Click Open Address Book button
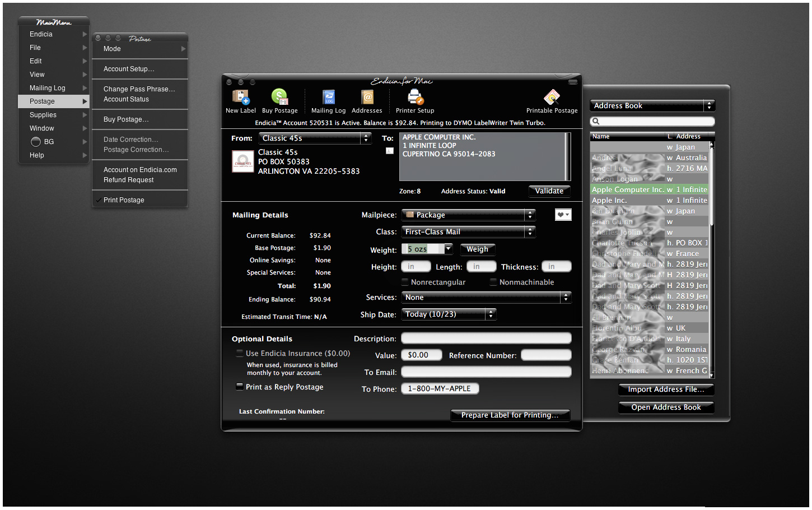The width and height of the screenshot is (812, 510). click(x=666, y=407)
